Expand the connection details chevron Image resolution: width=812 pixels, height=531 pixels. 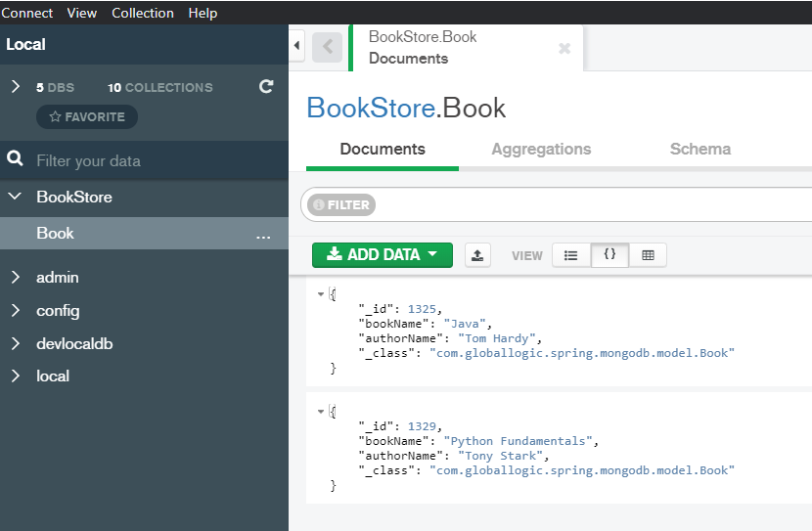coord(16,86)
